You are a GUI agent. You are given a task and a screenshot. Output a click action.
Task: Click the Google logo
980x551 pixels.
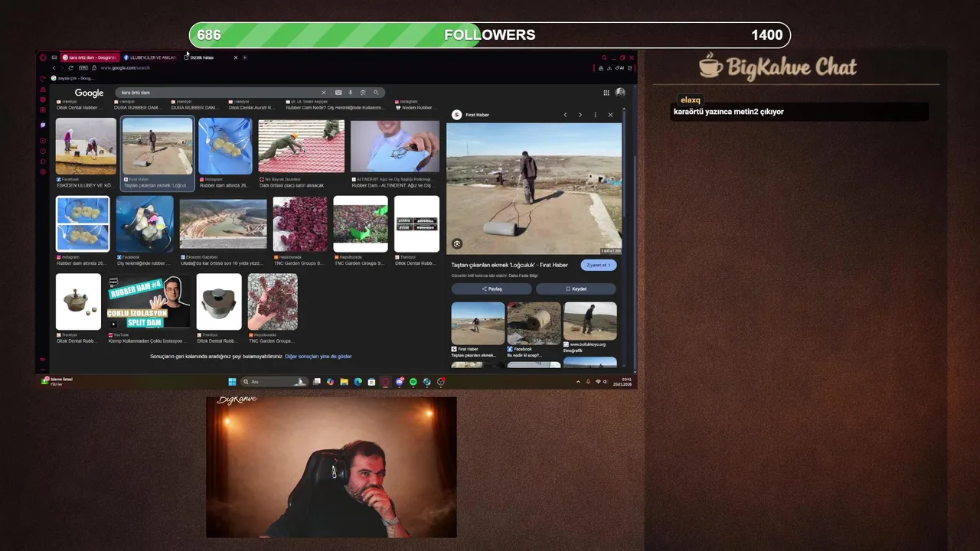click(89, 93)
